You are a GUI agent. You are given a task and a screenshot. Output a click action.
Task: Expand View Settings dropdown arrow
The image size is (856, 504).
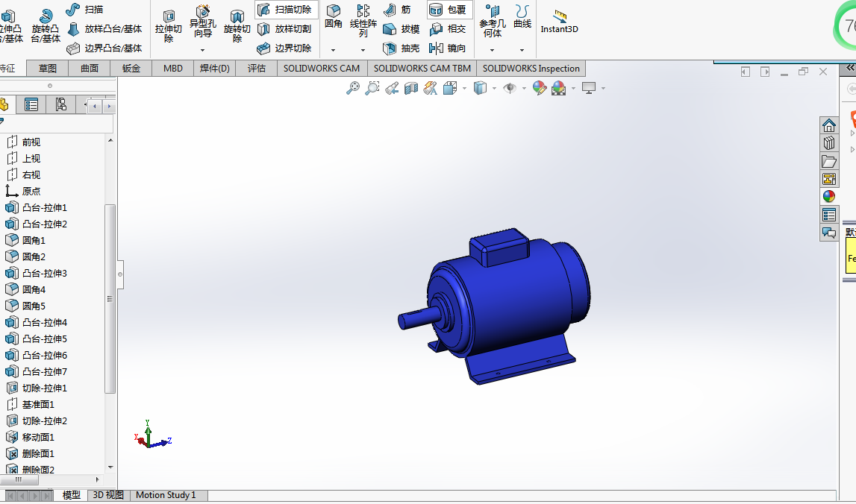[x=603, y=89]
